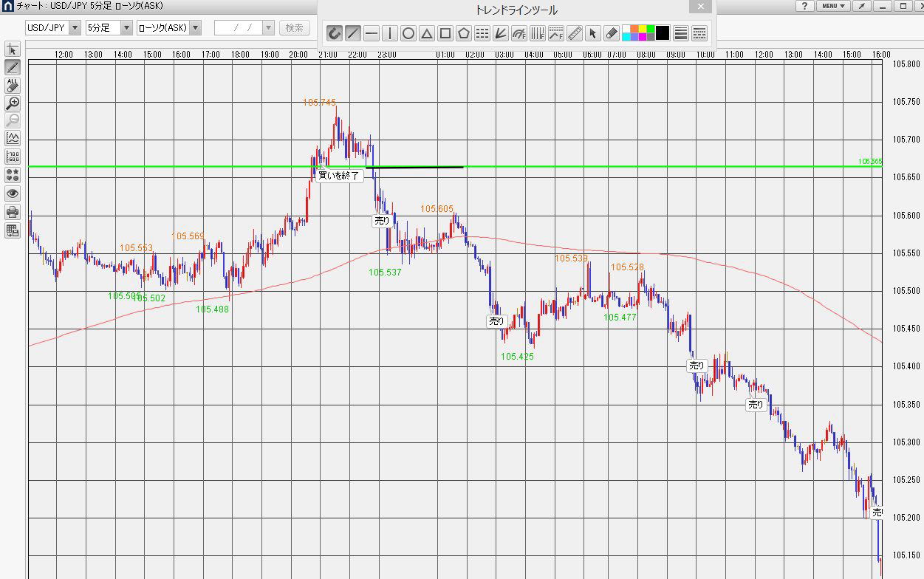Activate the eraser in trend line toolbar

pyautogui.click(x=612, y=33)
